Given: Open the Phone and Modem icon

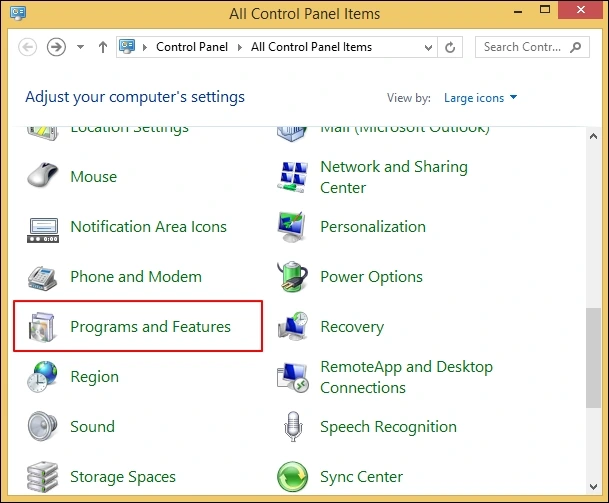Looking at the screenshot, I should point(42,278).
